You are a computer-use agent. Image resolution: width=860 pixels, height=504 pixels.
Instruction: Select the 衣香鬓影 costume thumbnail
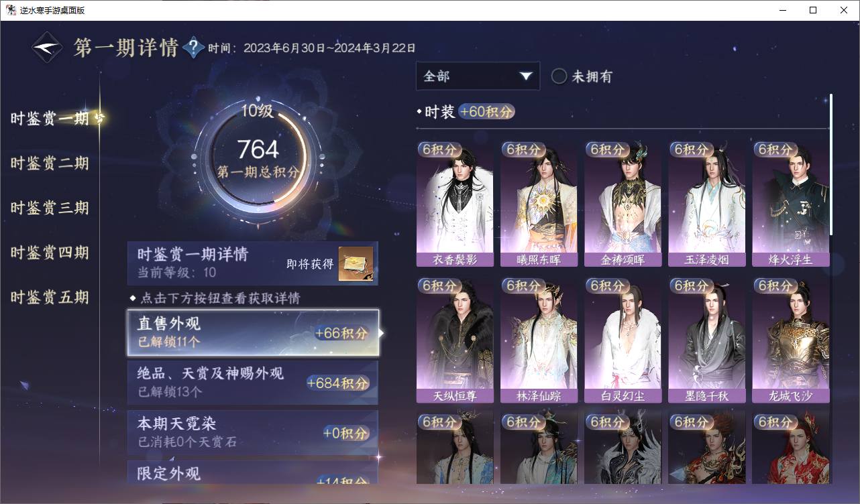(455, 204)
